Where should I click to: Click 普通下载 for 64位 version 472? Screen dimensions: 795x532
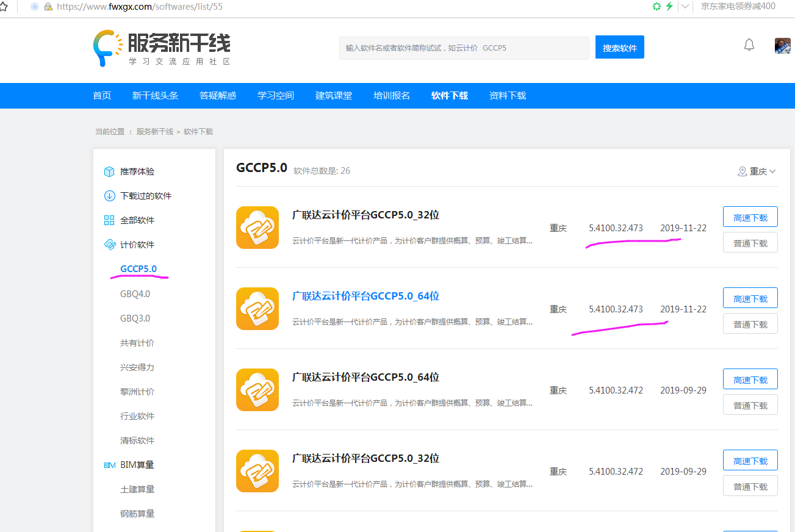pyautogui.click(x=750, y=405)
